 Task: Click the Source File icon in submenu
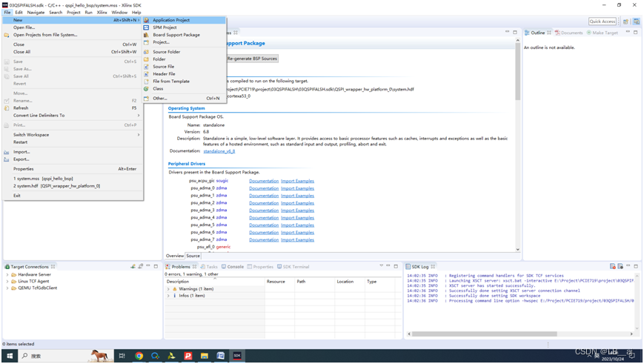coord(146,67)
